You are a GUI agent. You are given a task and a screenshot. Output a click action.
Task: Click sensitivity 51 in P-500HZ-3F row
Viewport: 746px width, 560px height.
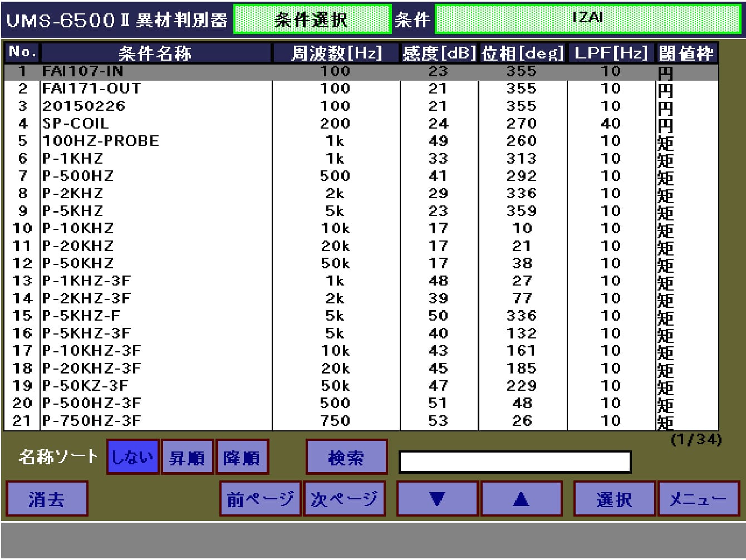[x=438, y=403]
